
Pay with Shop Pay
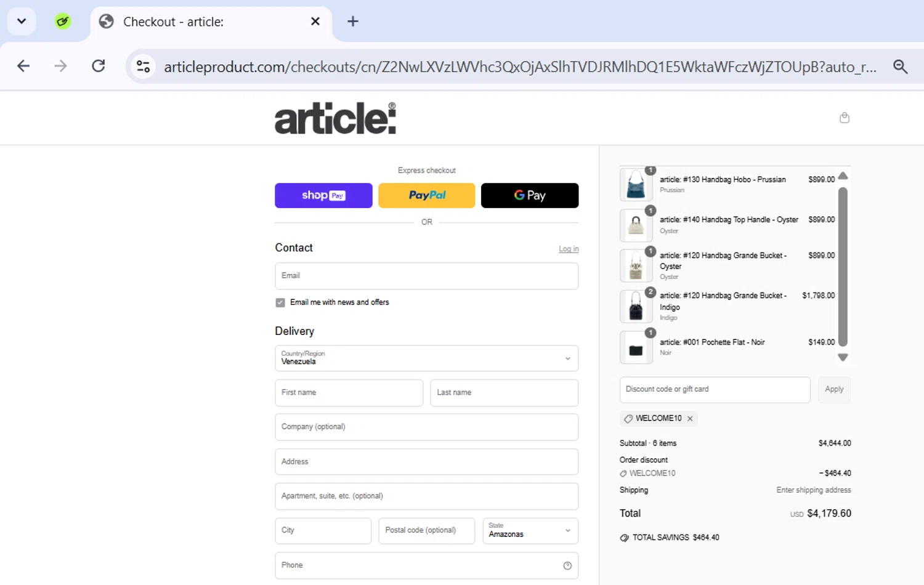click(x=323, y=195)
